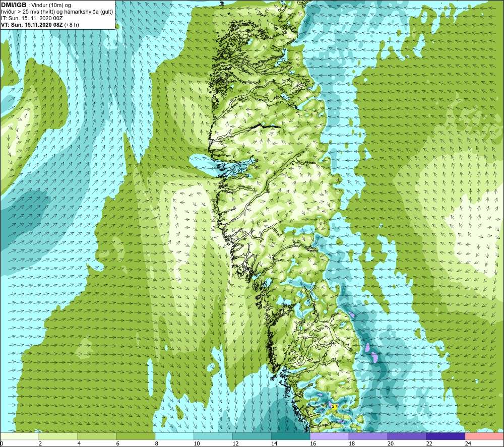
Task: Pick the pale yellow 0–2 legend swatch
Action: (x=20, y=436)
